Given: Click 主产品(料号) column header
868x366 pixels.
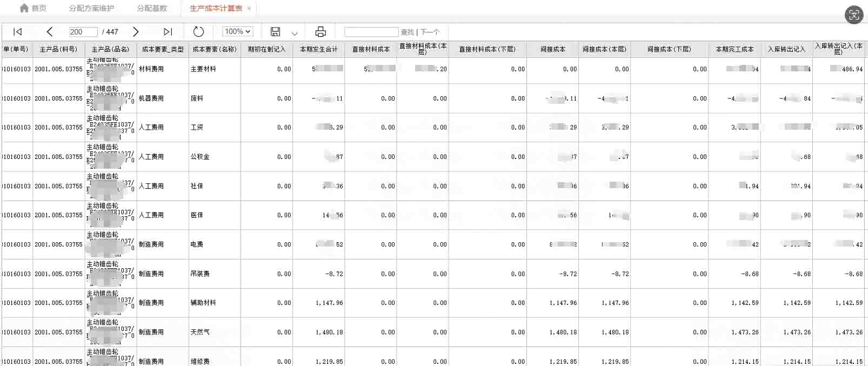Looking at the screenshot, I should tap(58, 49).
